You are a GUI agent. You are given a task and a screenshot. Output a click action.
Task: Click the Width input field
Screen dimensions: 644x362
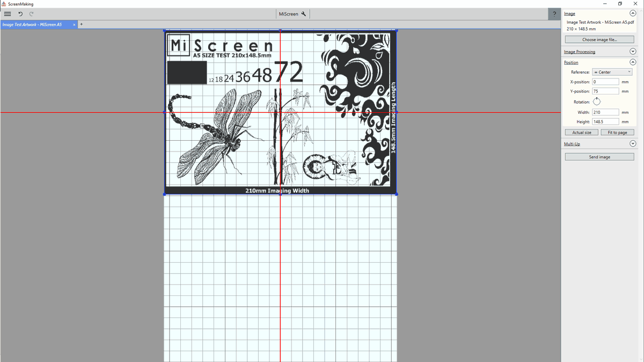click(605, 112)
